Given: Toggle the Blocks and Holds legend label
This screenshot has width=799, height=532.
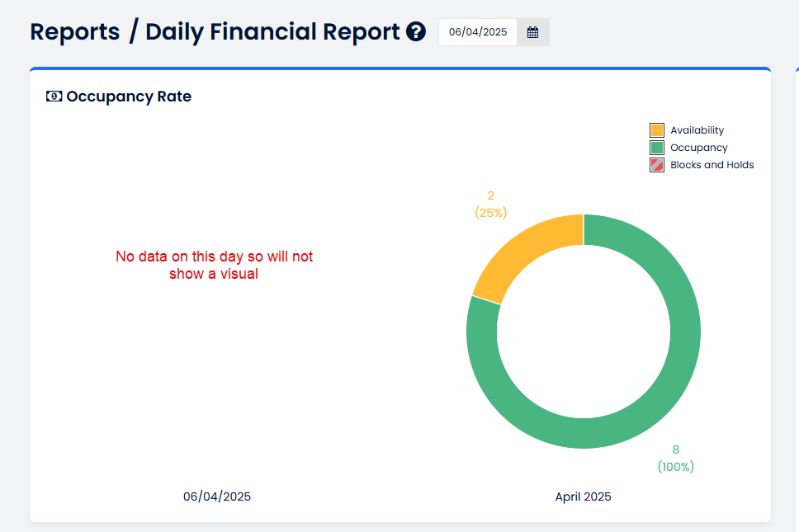Looking at the screenshot, I should 712,165.
